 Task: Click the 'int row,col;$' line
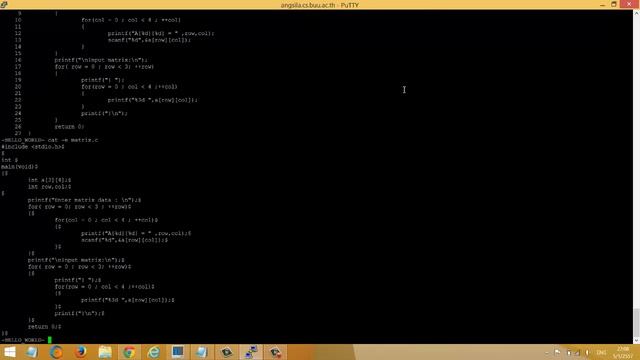(49, 187)
